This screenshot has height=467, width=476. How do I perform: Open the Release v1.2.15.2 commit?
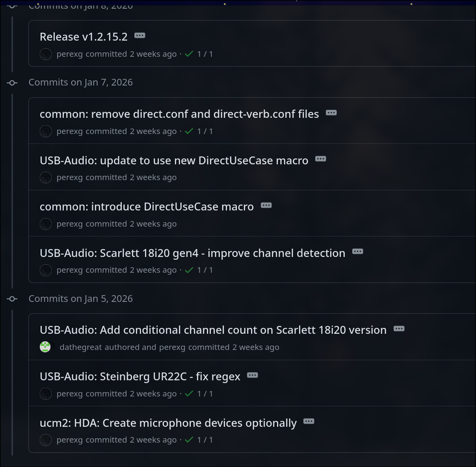84,37
